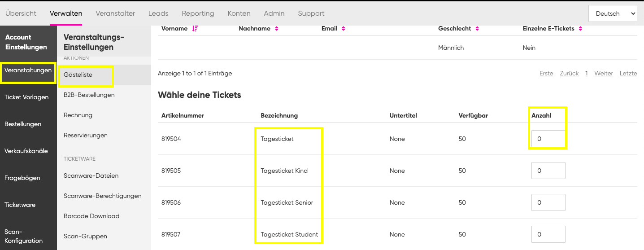Viewport: 644px width, 250px height.
Task: Select Ticket Vorlagen in sidebar
Action: point(26,97)
